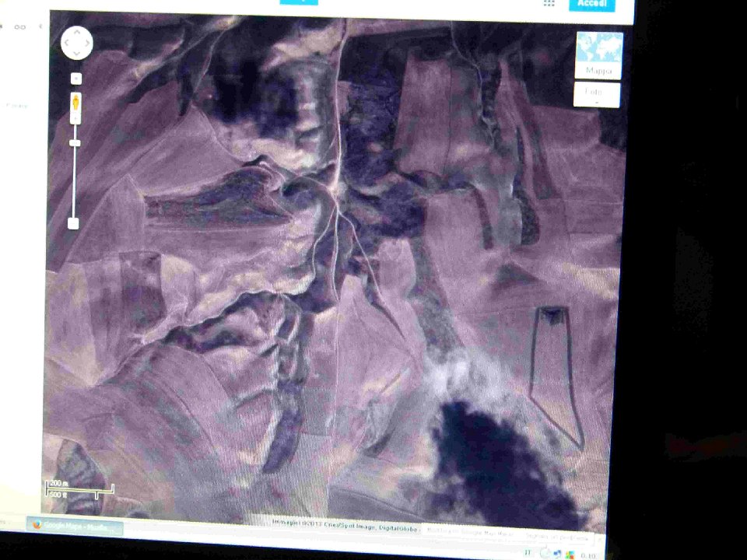This screenshot has width=747, height=560.
Task: Pan the map left with the left arrow
Action: click(67, 43)
